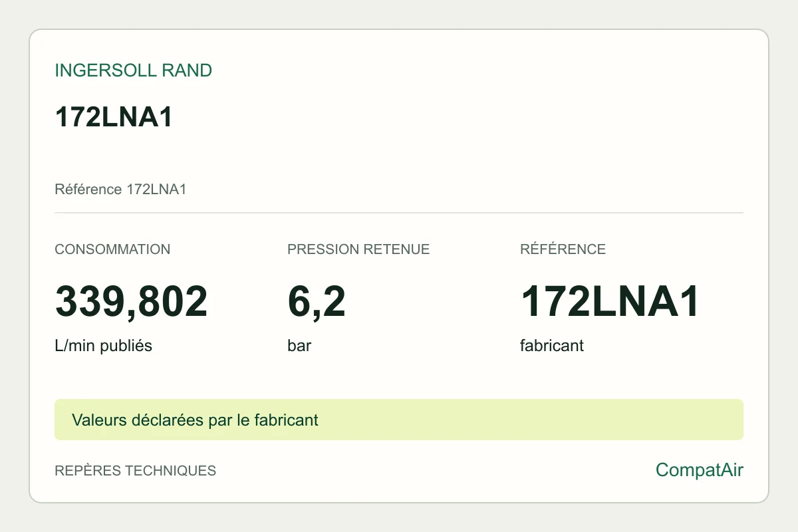The image size is (798, 532).
Task: Click the 'bar' unit label
Action: 299,346
